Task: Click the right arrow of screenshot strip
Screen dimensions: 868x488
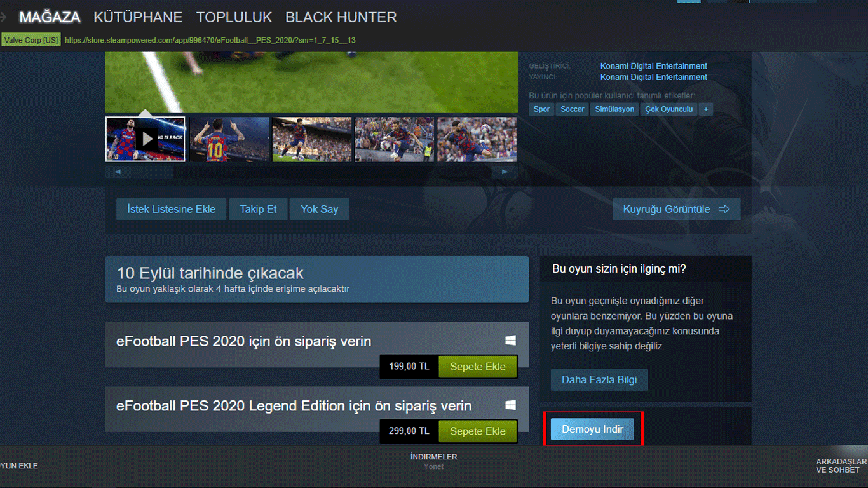Action: [505, 172]
